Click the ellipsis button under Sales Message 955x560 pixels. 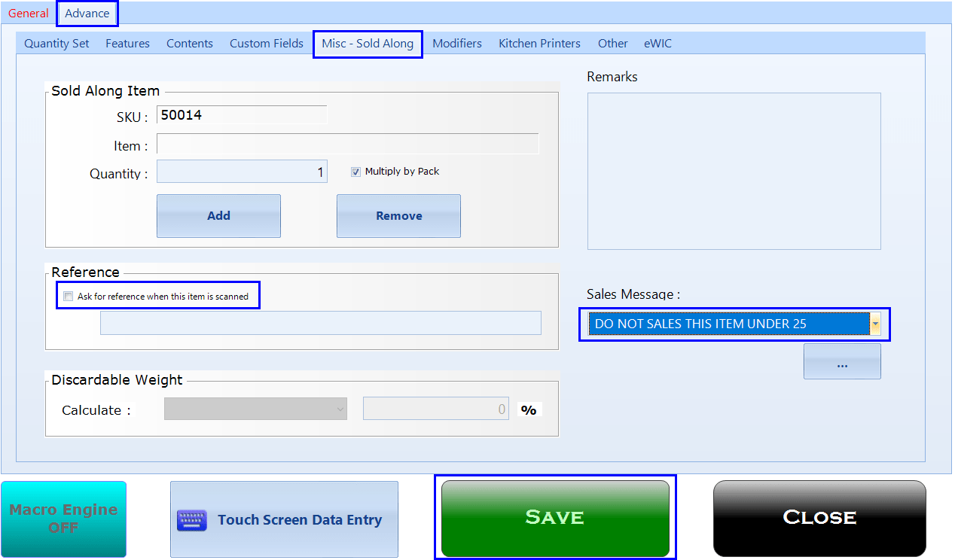click(x=842, y=362)
